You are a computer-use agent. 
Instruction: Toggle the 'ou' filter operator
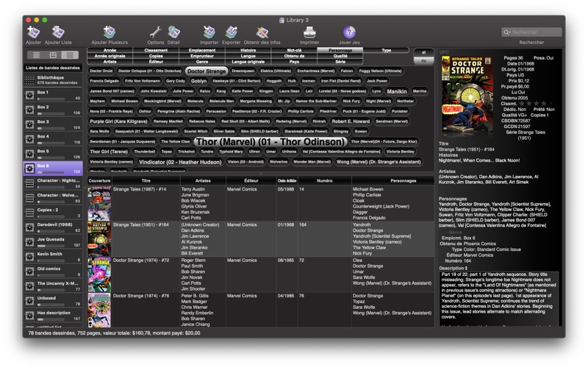pyautogui.click(x=424, y=60)
